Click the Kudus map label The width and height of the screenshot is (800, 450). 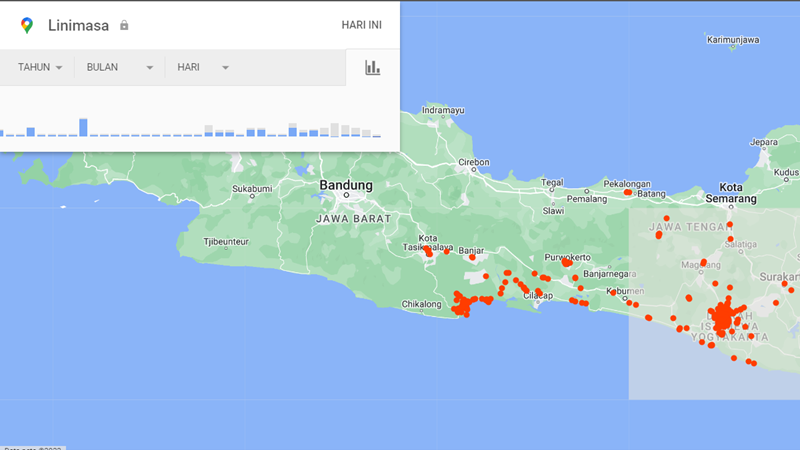(x=786, y=172)
